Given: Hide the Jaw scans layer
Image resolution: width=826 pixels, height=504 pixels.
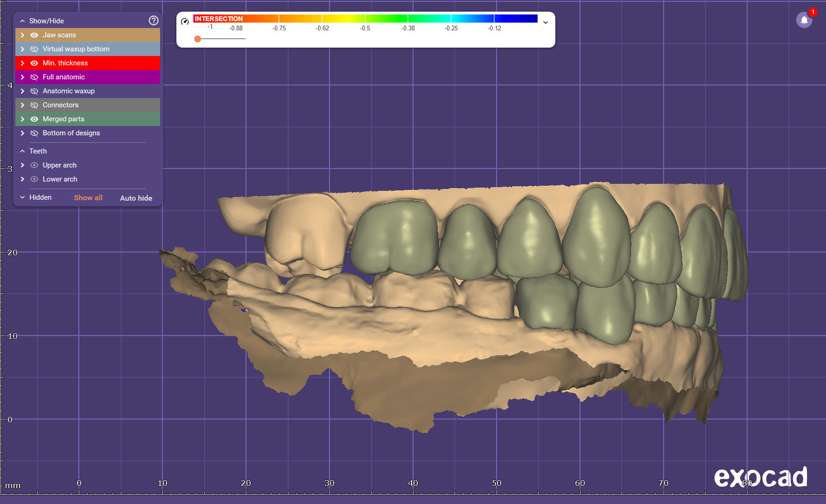Looking at the screenshot, I should (x=34, y=35).
